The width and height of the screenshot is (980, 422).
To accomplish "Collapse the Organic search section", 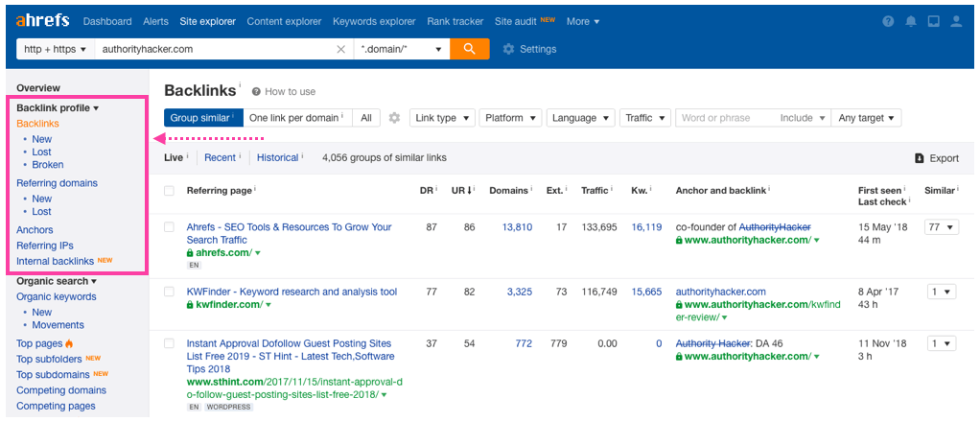I will click(57, 281).
